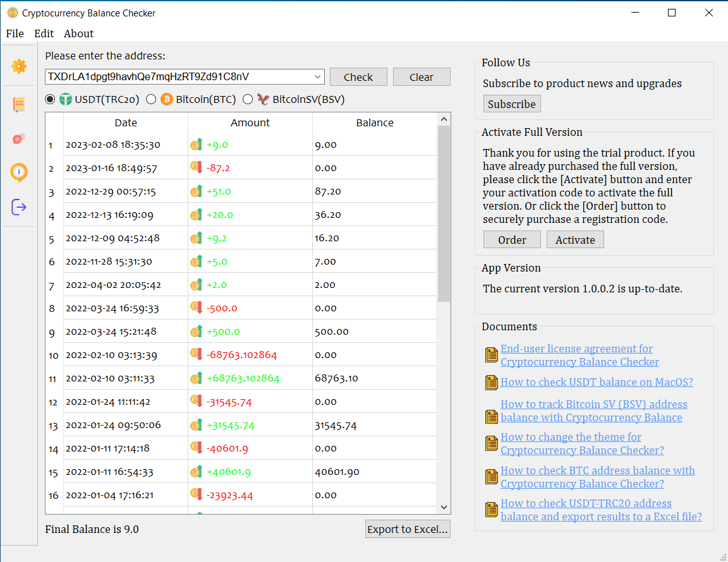This screenshot has height=562, width=728.
Task: Expand the address history dropdown arrow
Action: 318,77
